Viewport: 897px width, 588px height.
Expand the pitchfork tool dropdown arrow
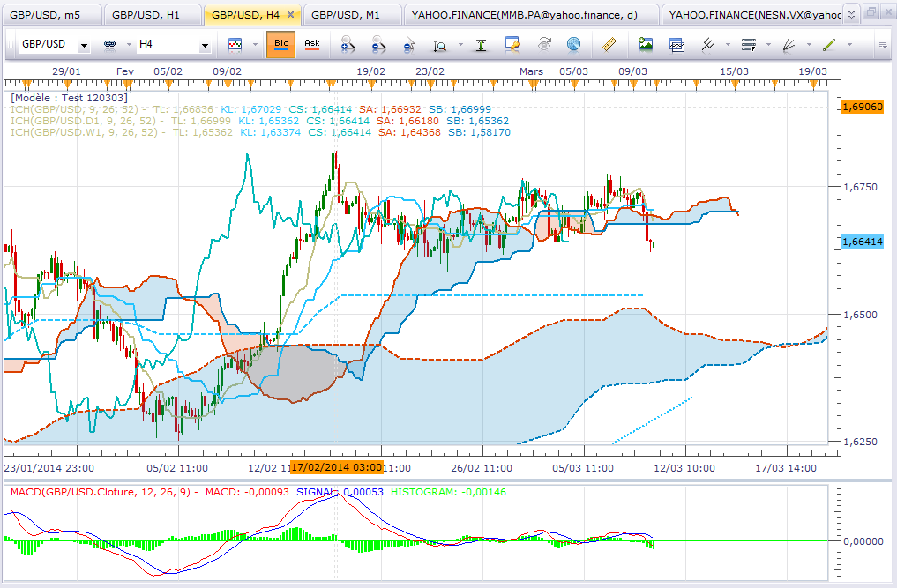point(728,45)
